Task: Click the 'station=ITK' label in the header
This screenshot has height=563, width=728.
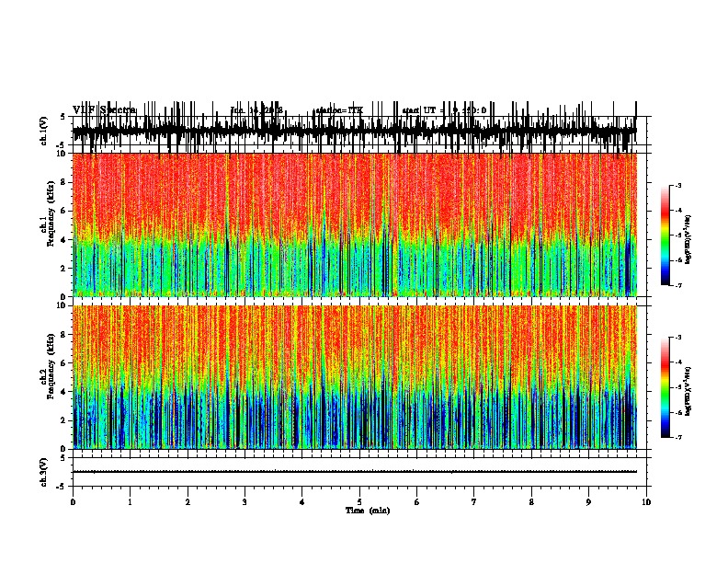Action: point(337,110)
